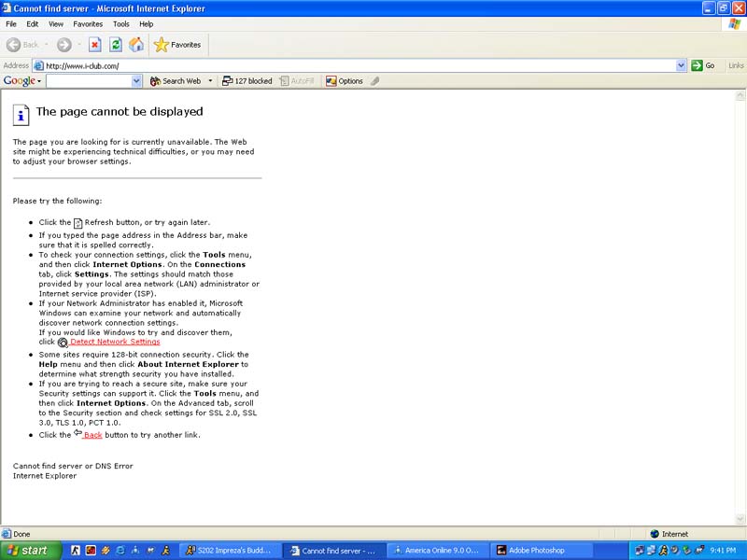This screenshot has width=747, height=560.
Task: Click the Detect Network Settings link
Action: pos(115,342)
